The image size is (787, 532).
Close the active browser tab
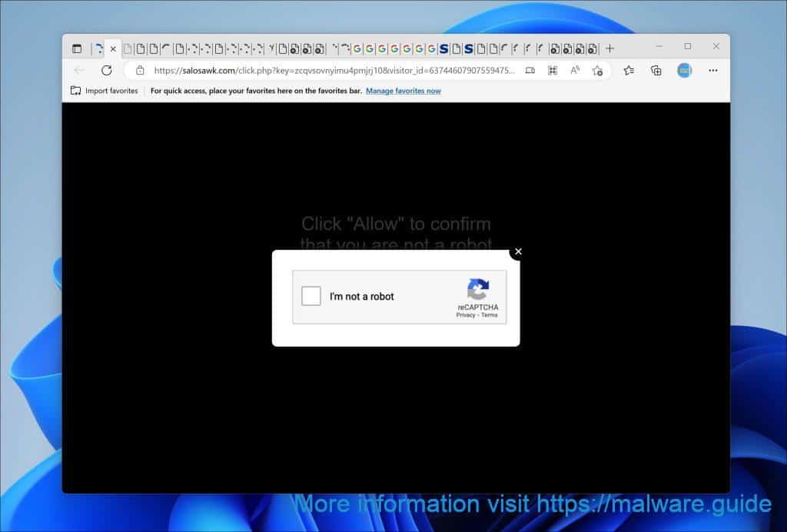tap(113, 48)
